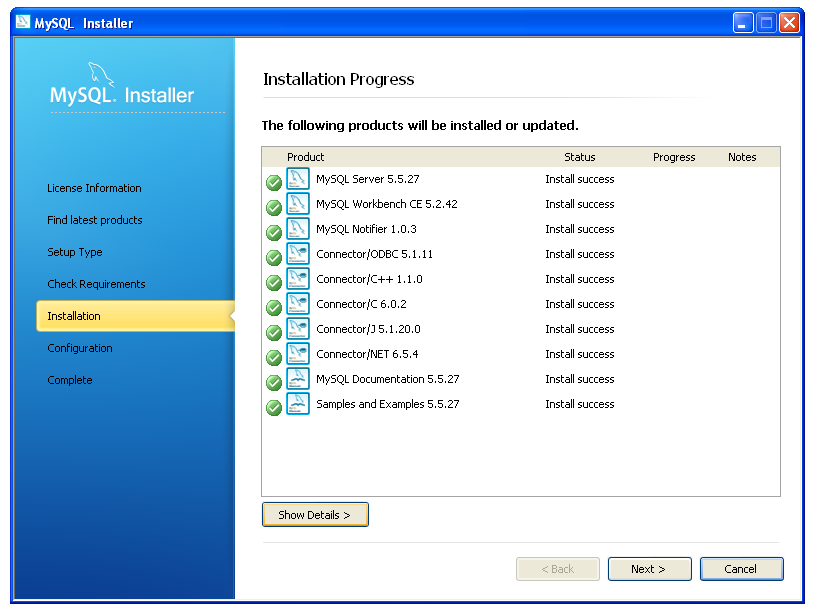Click green checkmark beside MySQL Documentation 5.5.27
Viewport: 817px width, 615px height.
tap(274, 383)
